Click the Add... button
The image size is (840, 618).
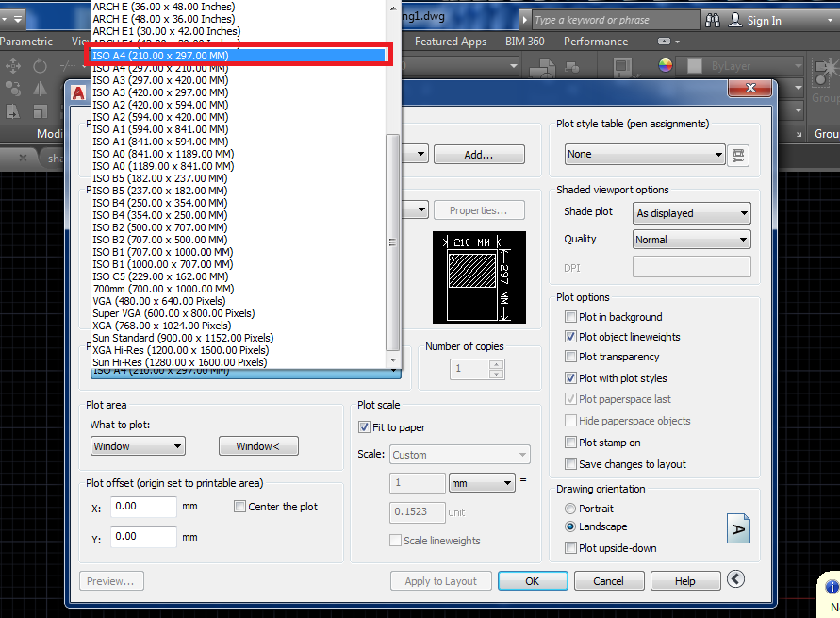(479, 155)
